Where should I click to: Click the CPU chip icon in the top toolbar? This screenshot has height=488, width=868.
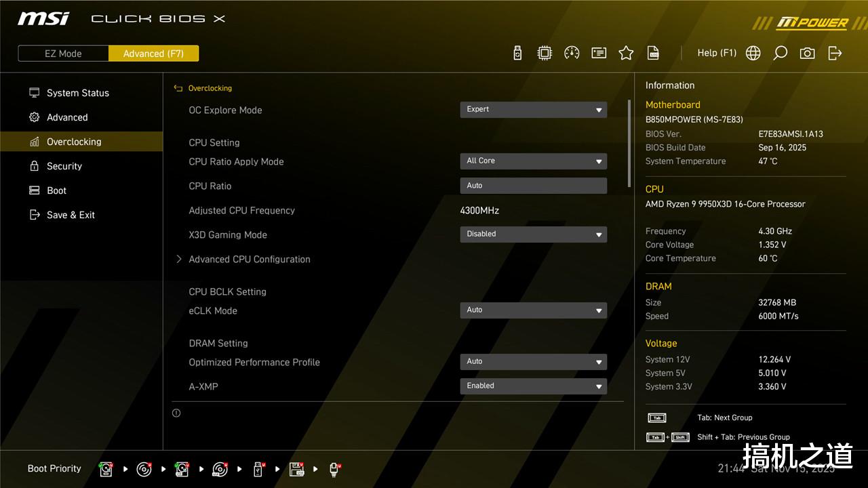pyautogui.click(x=545, y=53)
